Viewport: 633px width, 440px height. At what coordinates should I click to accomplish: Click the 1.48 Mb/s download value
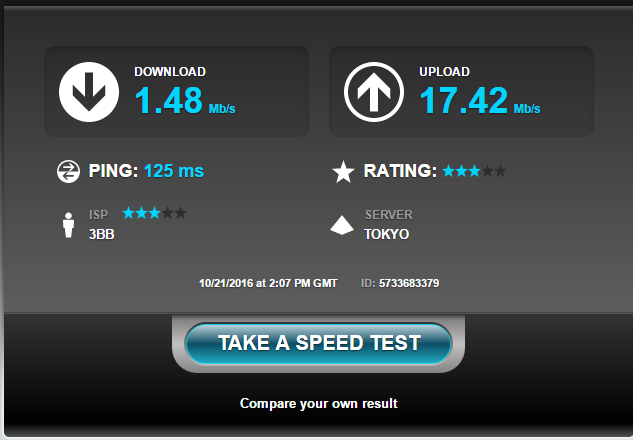185,101
